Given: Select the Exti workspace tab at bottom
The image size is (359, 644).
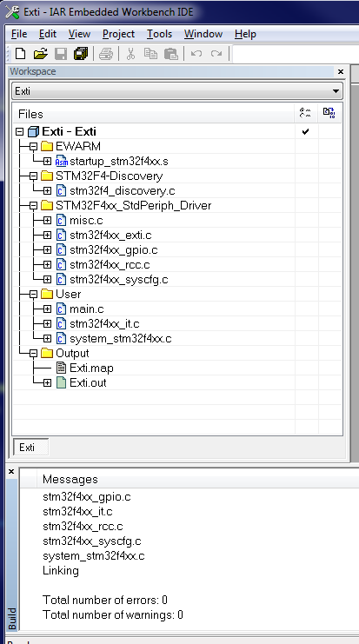Looking at the screenshot, I should coord(30,448).
